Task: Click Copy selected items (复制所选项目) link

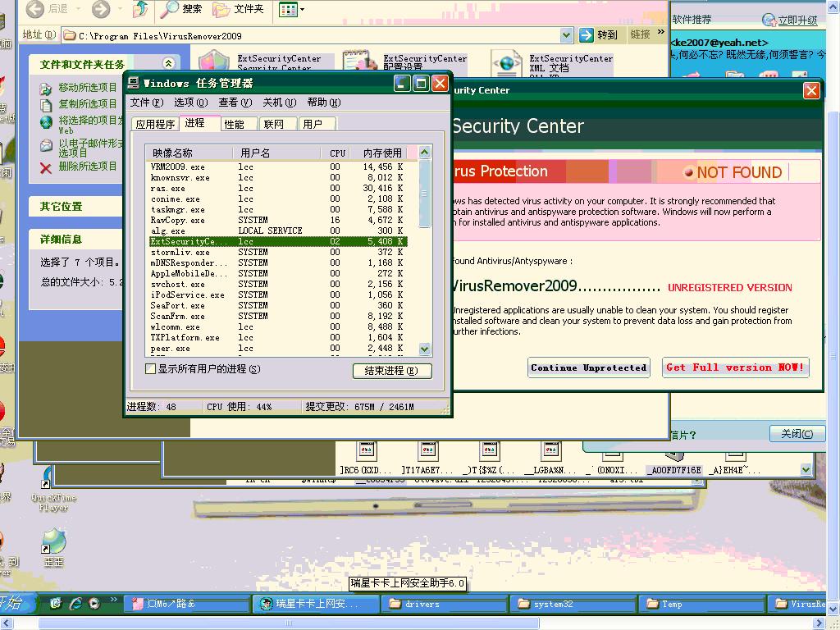Action: tap(87, 103)
